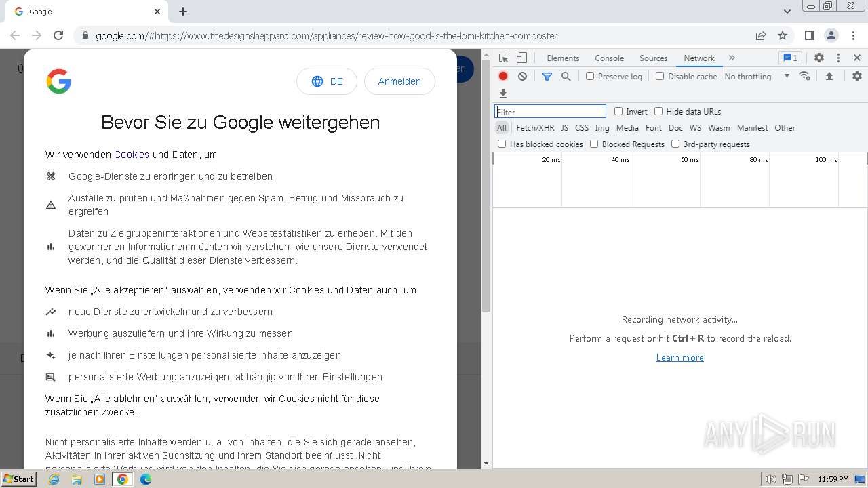Filter requests by Fetch/XHR
The height and width of the screenshot is (488, 868).
(535, 128)
